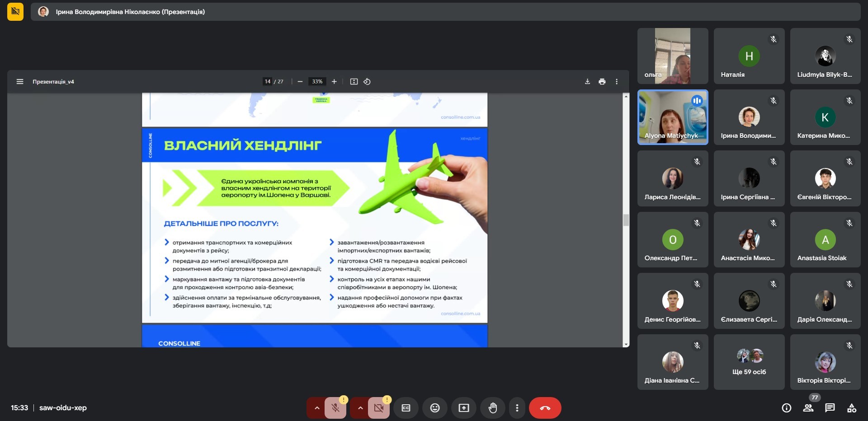This screenshot has height=421, width=868.
Task: Rotate the document counterclockwise
Action: (367, 82)
